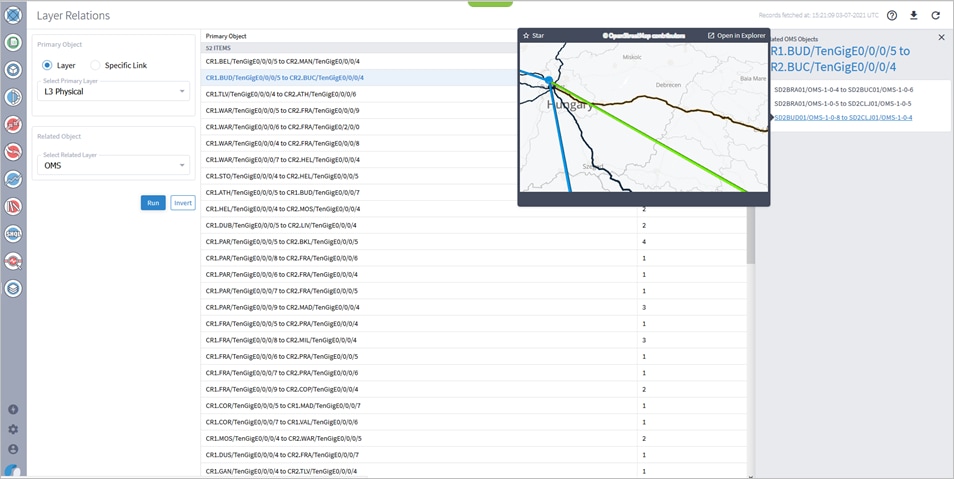Star the map popup
Screen dimensions: 954x479
coord(534,36)
